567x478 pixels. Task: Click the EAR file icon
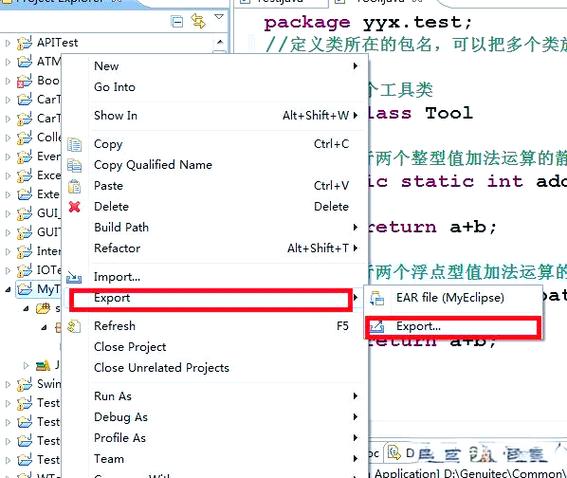pos(377,298)
